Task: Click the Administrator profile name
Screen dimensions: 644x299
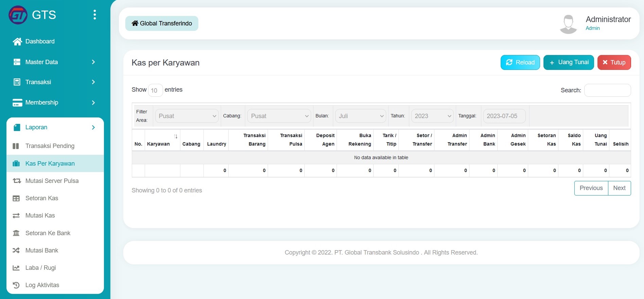Action: [x=608, y=19]
